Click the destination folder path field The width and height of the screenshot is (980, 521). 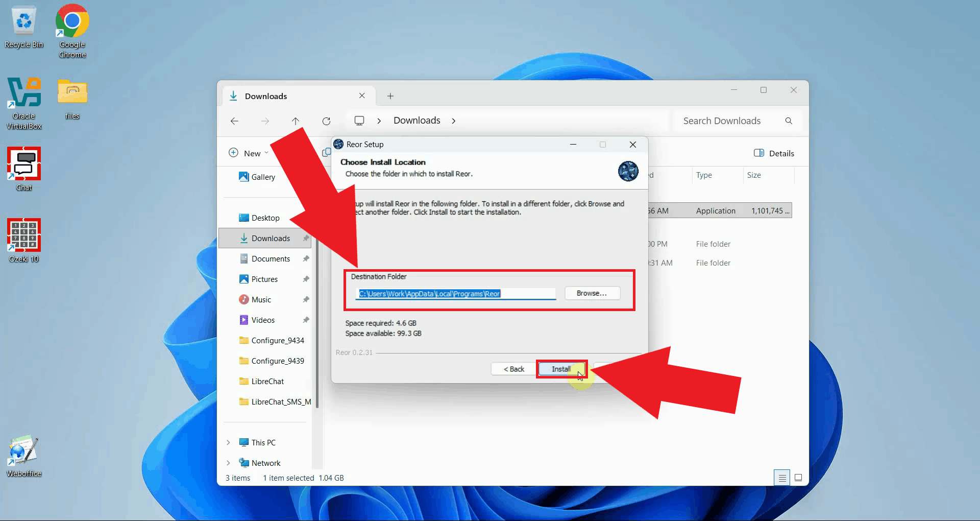pos(456,294)
